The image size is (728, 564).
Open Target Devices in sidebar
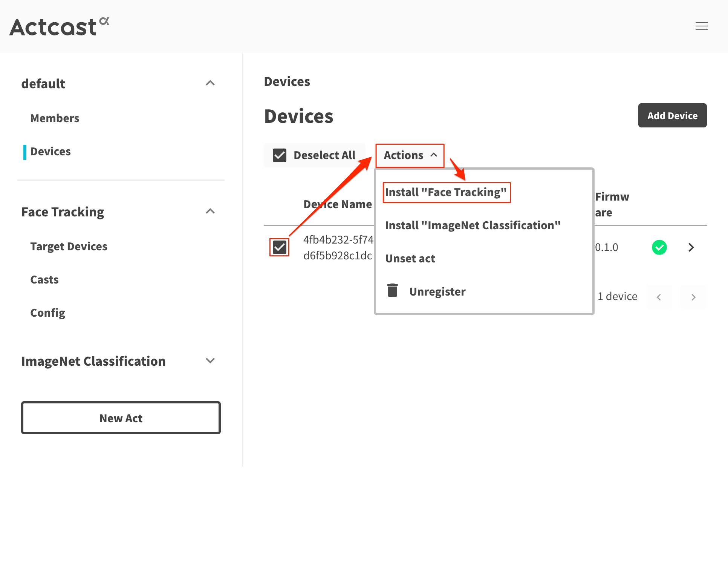69,247
